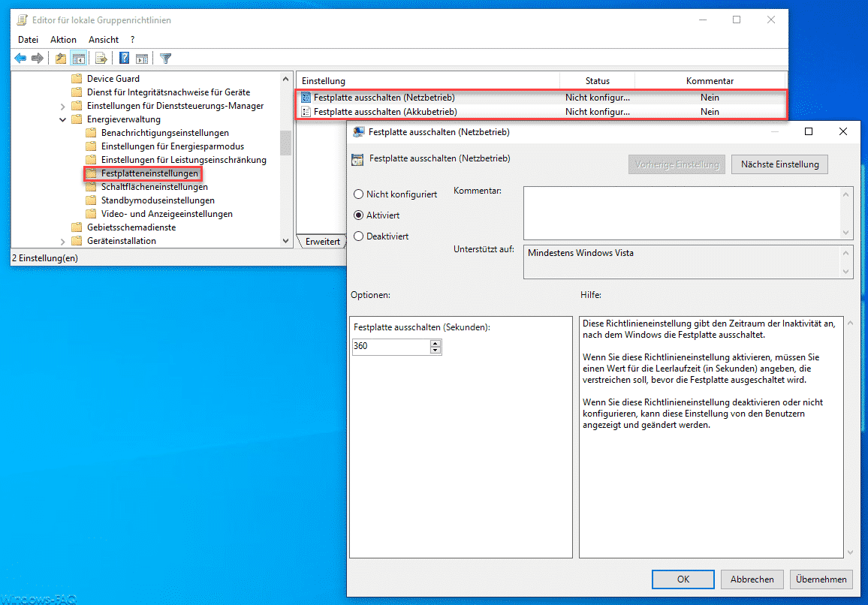Open the Ansicht menu
Image resolution: width=868 pixels, height=605 pixels.
(x=104, y=40)
